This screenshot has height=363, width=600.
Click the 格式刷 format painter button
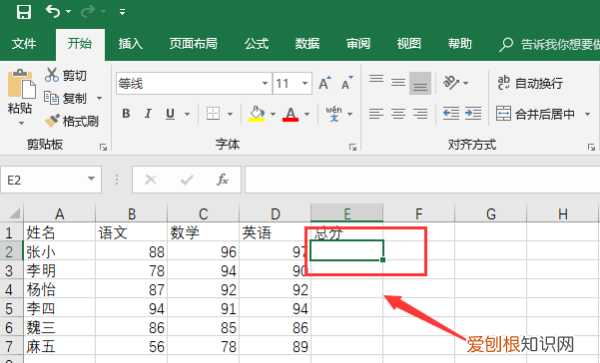72,121
